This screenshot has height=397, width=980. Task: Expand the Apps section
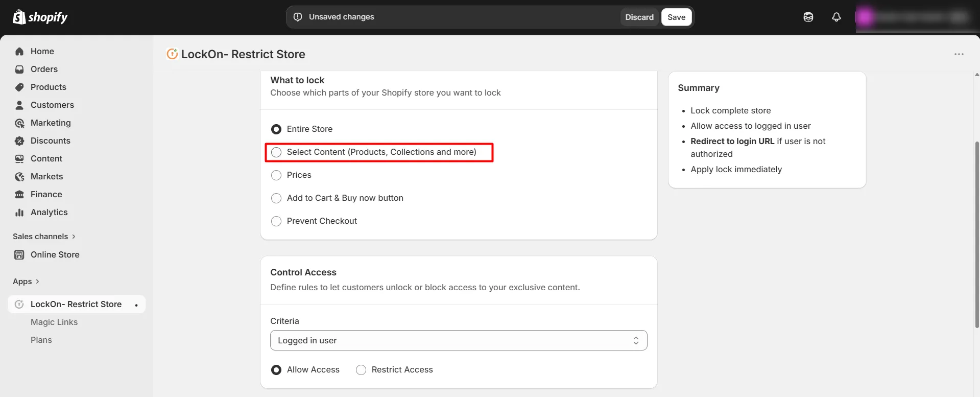click(x=26, y=282)
